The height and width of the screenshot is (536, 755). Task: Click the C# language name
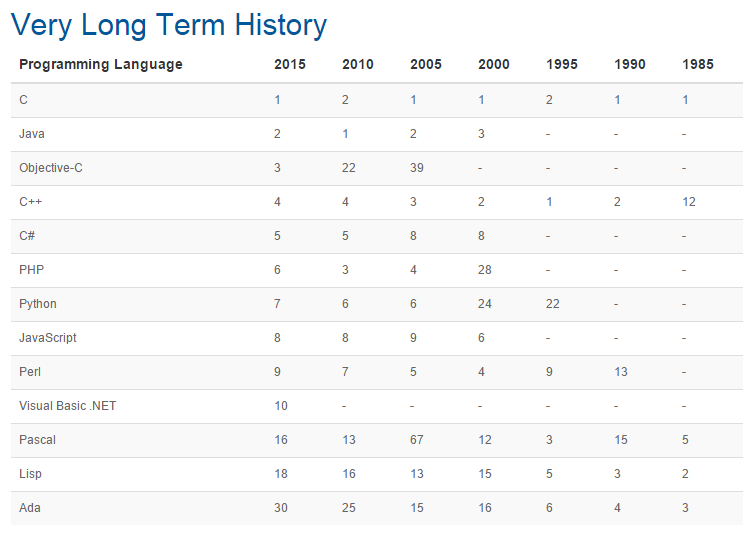27,236
